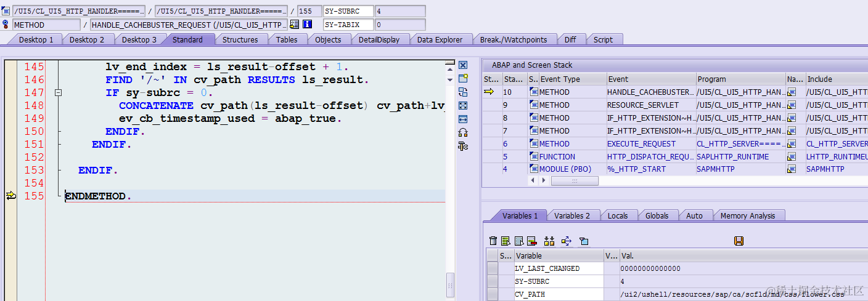Click the orange save icon in Variables toolbar
The width and height of the screenshot is (868, 301).
(739, 241)
